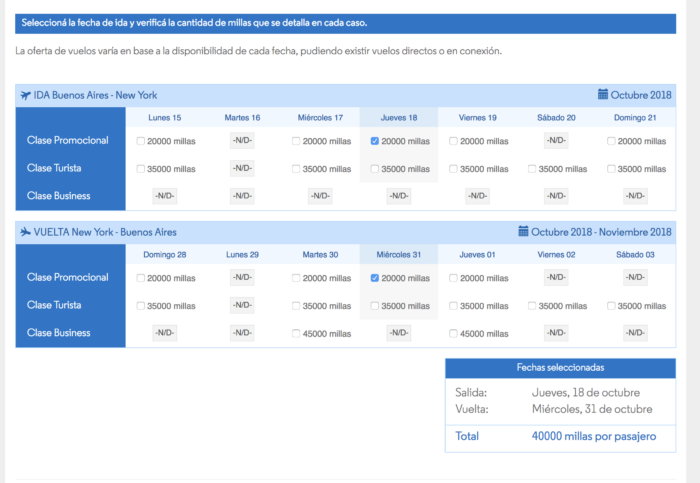Click the Miércoles 31 column header
The width and height of the screenshot is (700, 483).
click(398, 255)
